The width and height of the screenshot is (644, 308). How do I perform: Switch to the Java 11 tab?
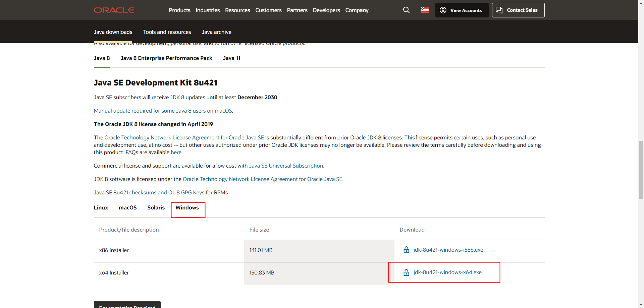pyautogui.click(x=231, y=58)
